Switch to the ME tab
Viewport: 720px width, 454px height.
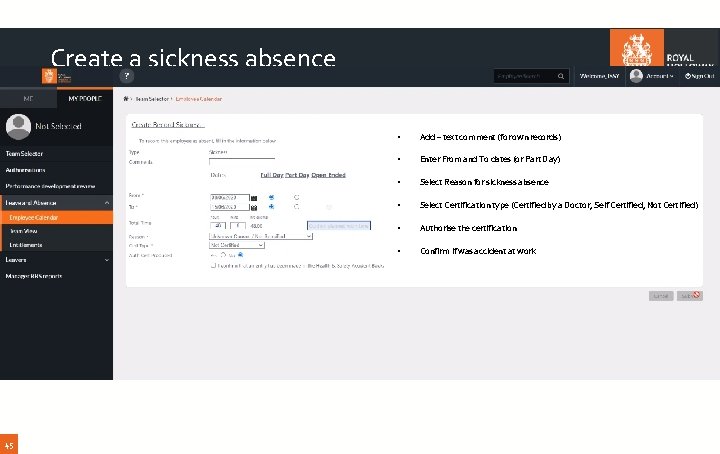point(28,98)
